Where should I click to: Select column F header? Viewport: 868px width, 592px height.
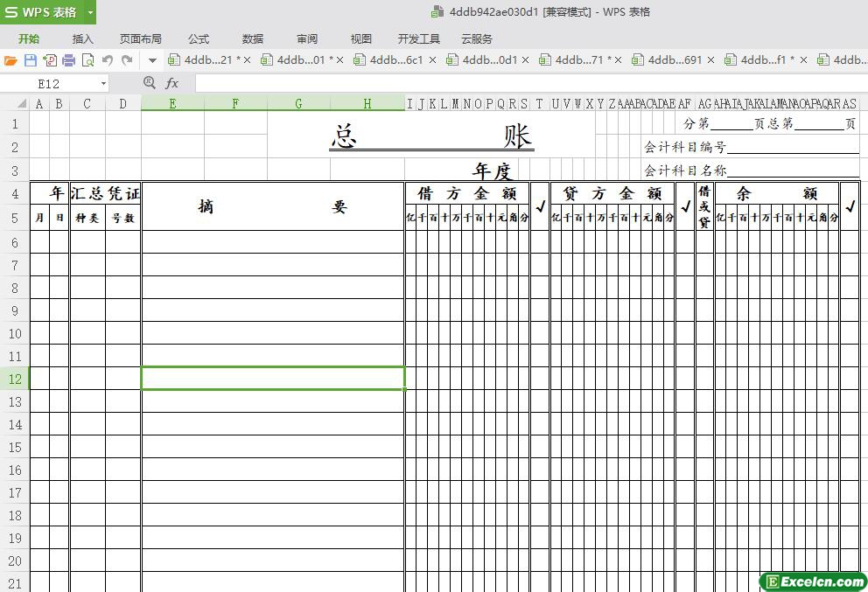pos(236,103)
